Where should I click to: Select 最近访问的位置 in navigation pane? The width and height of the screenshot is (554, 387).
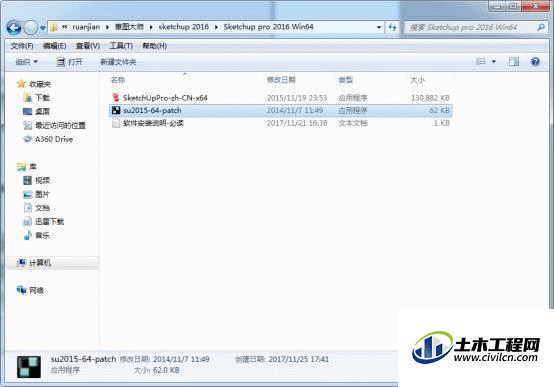click(x=60, y=125)
